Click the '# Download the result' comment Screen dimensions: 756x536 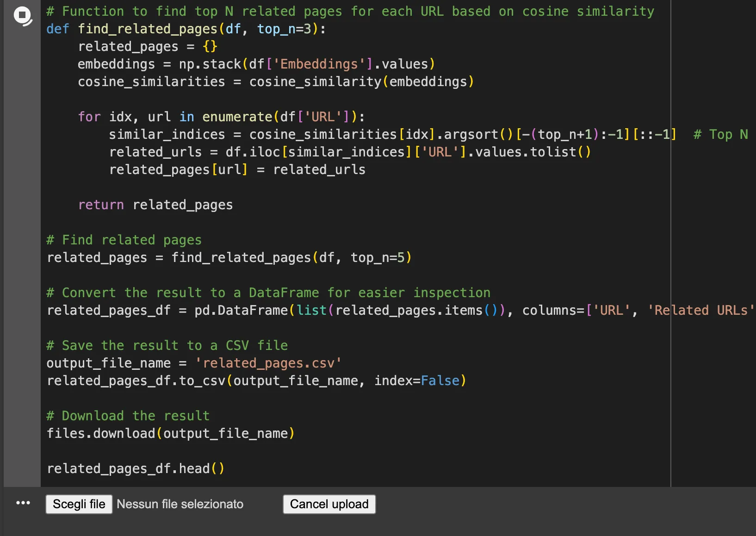(128, 416)
